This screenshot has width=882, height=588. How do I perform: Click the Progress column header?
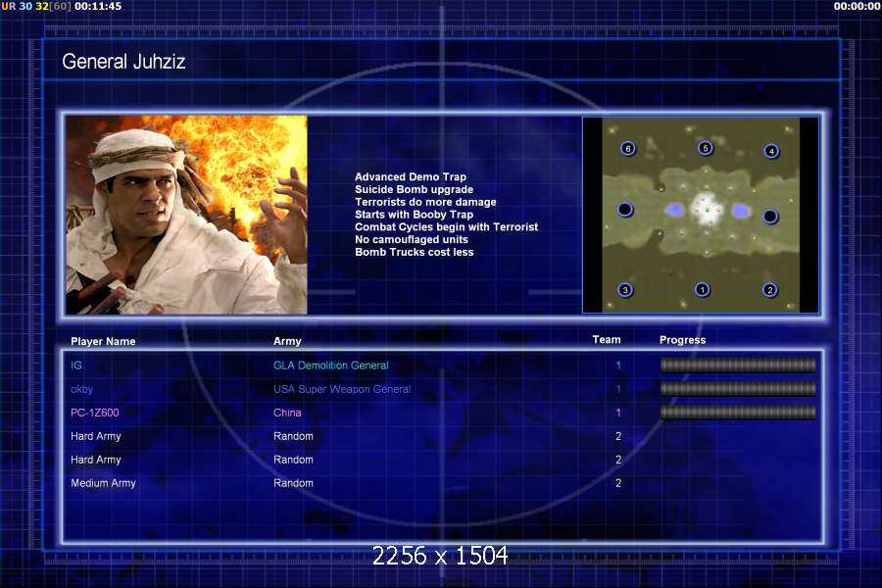coord(682,340)
